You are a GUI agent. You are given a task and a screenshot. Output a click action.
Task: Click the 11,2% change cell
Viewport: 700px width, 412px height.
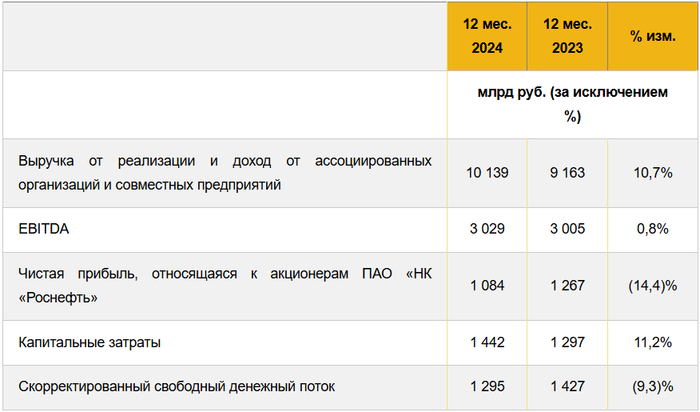649,342
